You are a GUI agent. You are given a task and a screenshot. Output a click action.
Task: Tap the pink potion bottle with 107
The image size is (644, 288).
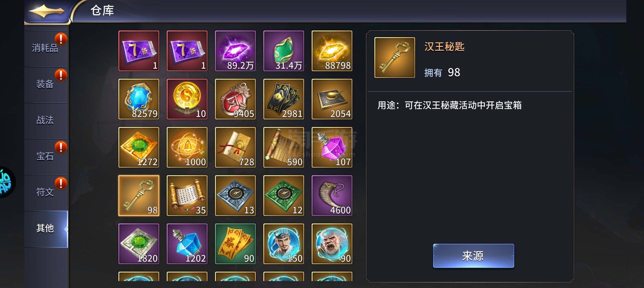pyautogui.click(x=332, y=147)
